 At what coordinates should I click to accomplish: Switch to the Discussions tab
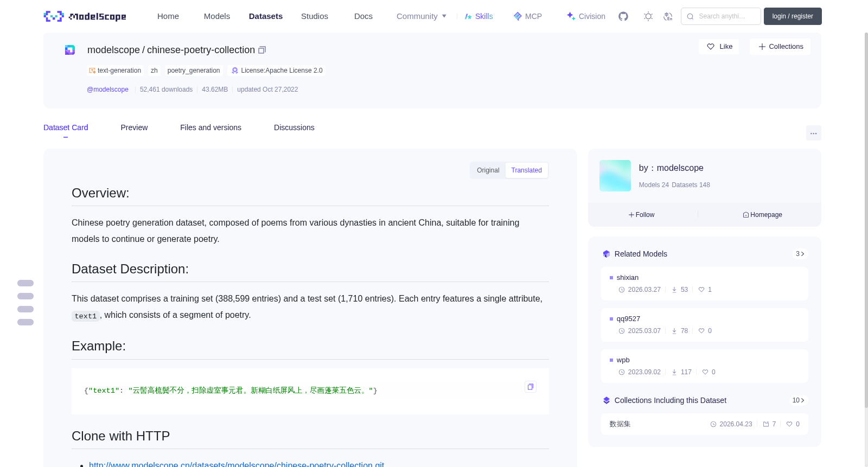click(294, 127)
